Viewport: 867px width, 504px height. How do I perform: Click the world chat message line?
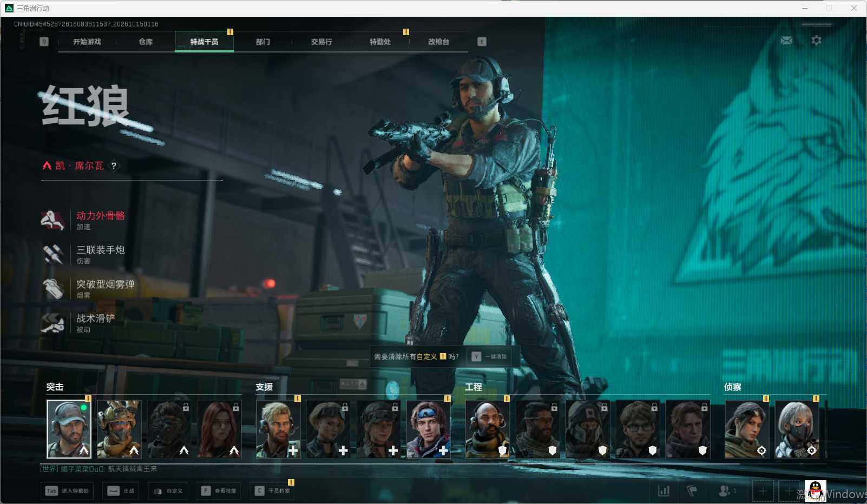(x=99, y=469)
